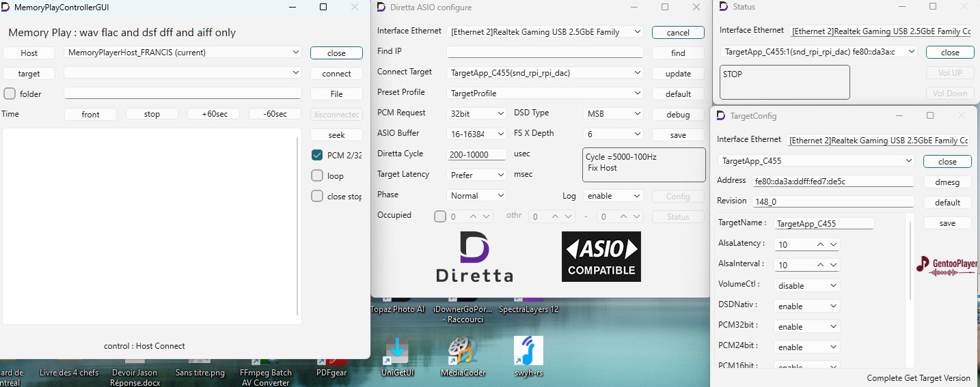
Task: Click the GentooPlayer logo
Action: (946, 266)
